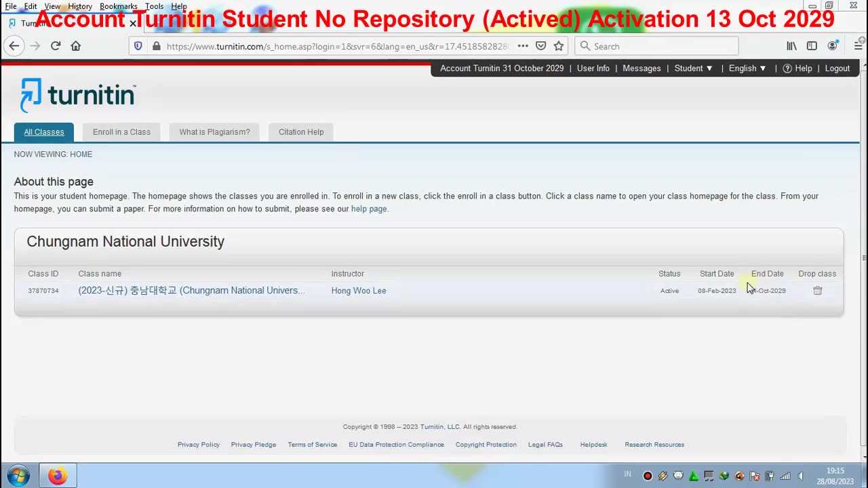868x488 pixels.
Task: Select the All Classes tab
Action: (44, 132)
